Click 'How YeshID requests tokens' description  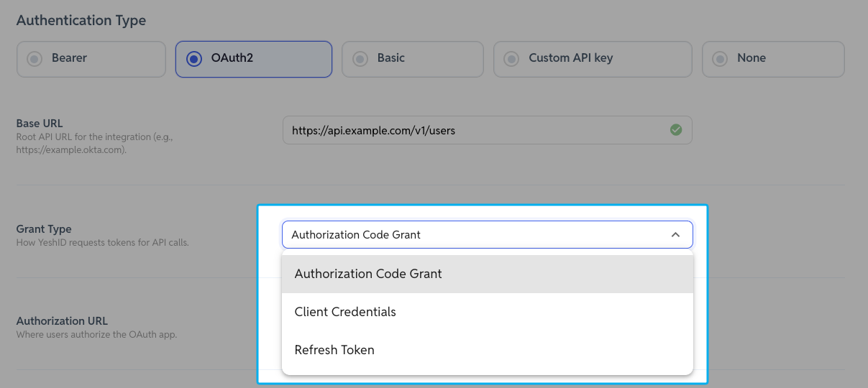pos(102,243)
